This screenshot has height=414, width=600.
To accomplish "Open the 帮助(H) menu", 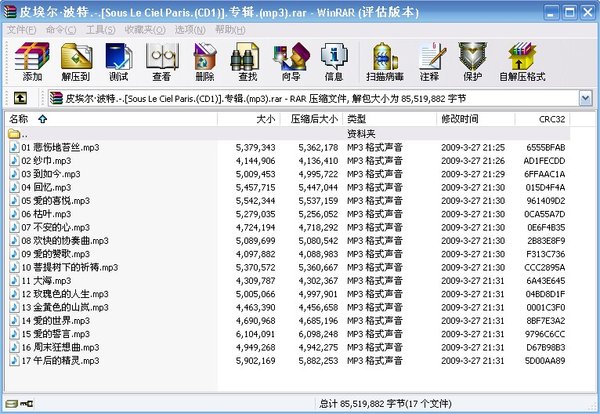I will coord(230,30).
